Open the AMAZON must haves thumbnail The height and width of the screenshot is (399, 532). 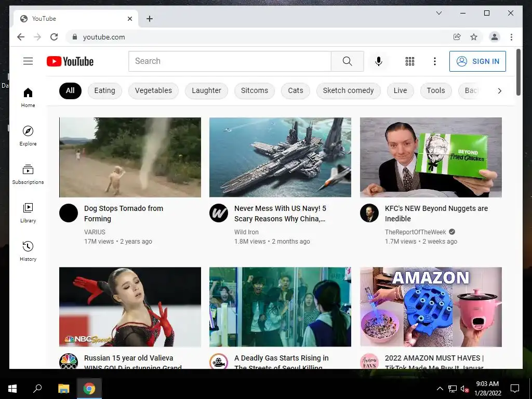pos(431,307)
